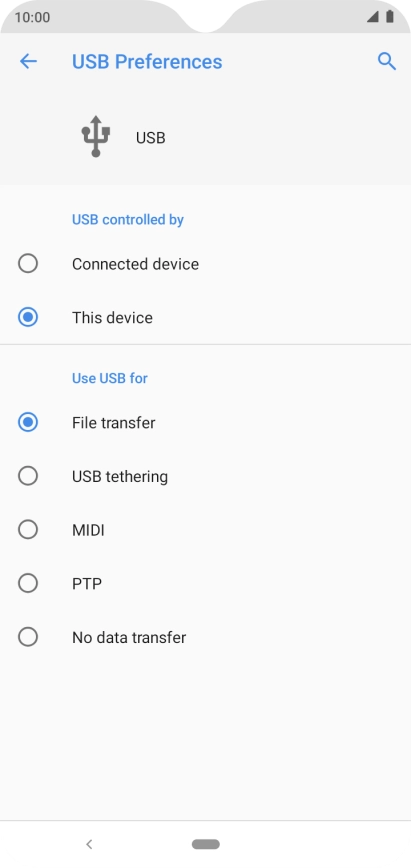Tap the USB label beside icon
The height and width of the screenshot is (868, 411).
pyautogui.click(x=151, y=137)
